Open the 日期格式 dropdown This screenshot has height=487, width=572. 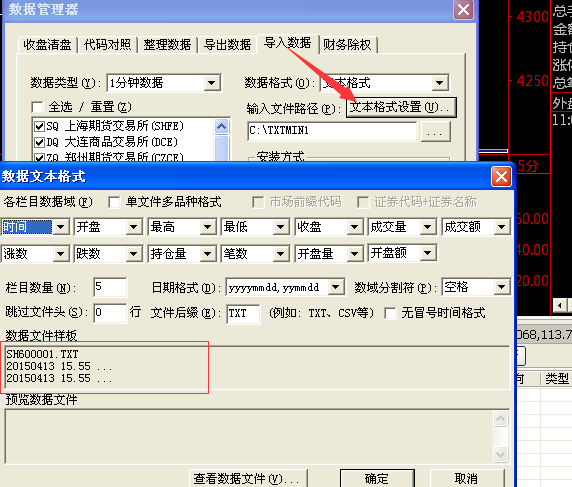(336, 287)
